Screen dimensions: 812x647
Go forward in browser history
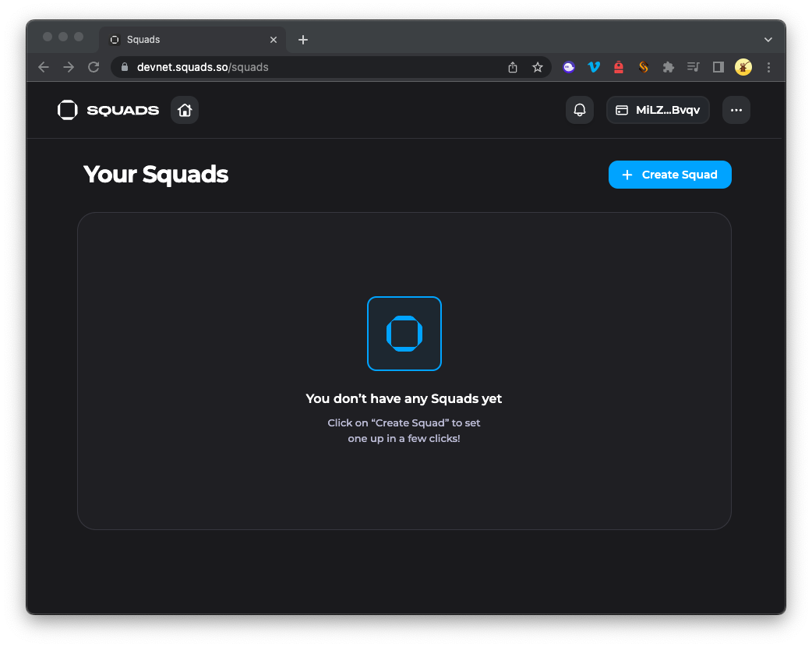coord(69,67)
